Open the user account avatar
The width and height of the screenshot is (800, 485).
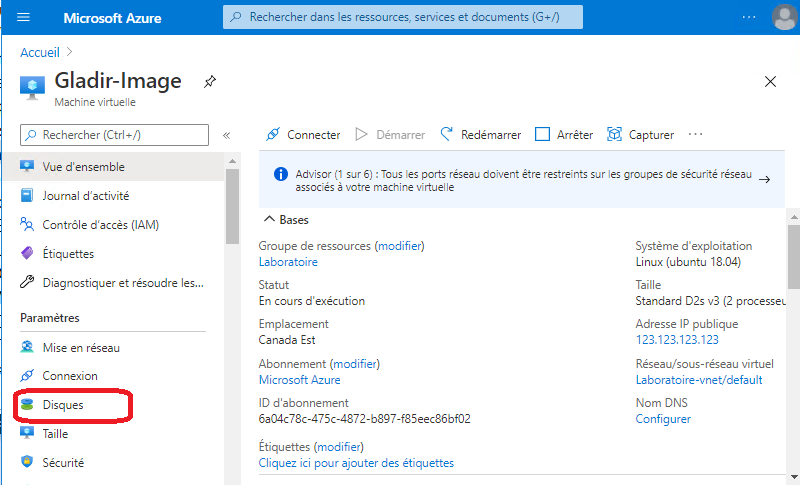[x=784, y=17]
